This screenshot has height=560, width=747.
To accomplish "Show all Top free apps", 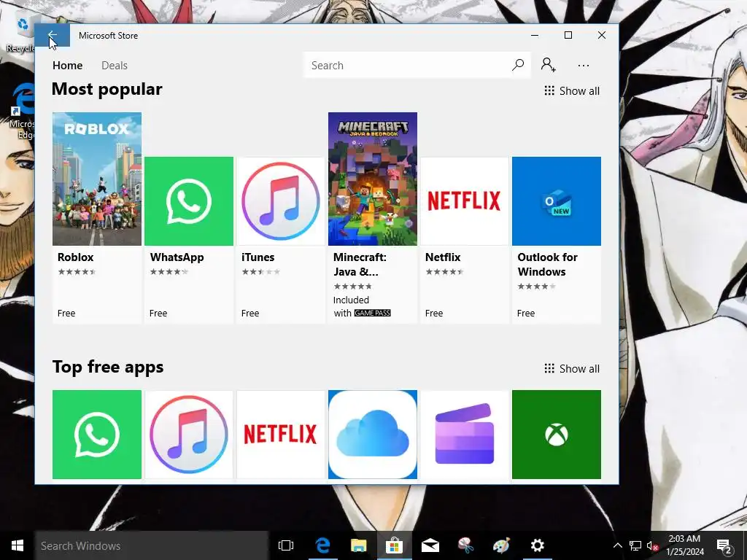I will (572, 368).
